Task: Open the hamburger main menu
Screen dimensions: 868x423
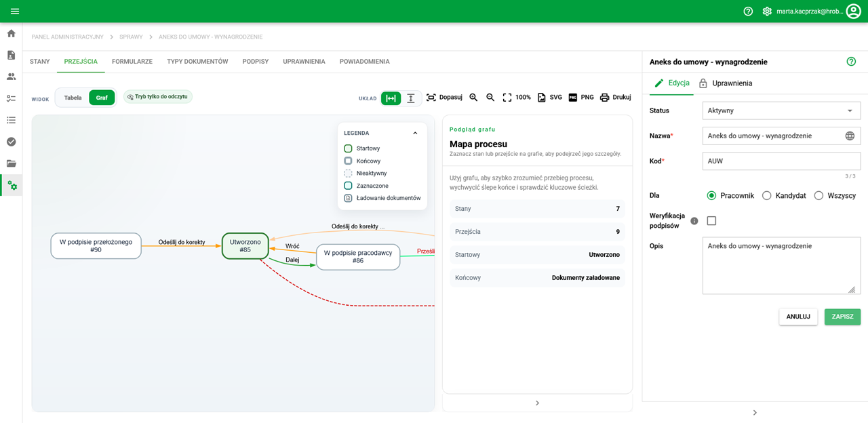Action: tap(15, 12)
